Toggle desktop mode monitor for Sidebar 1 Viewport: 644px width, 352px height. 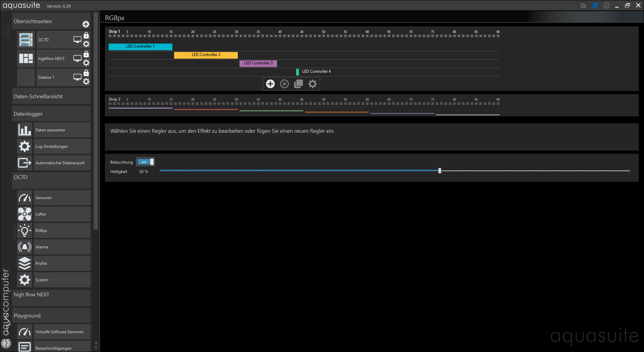click(x=77, y=77)
